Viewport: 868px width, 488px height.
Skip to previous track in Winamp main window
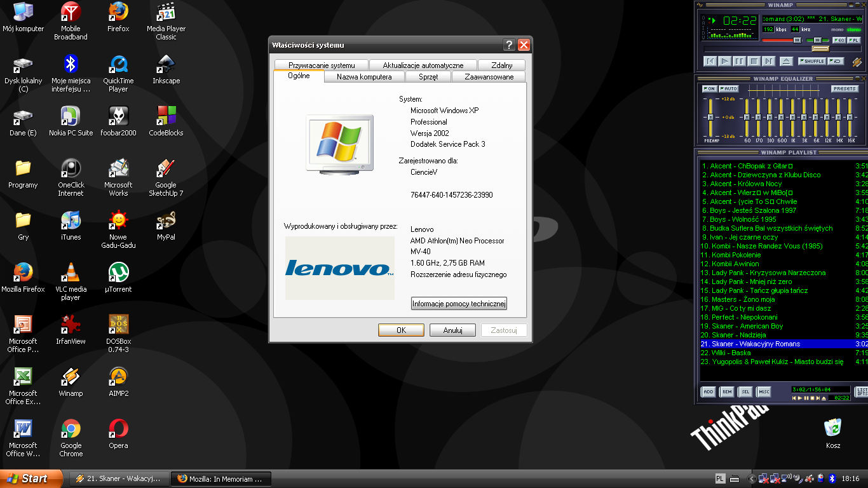click(710, 62)
